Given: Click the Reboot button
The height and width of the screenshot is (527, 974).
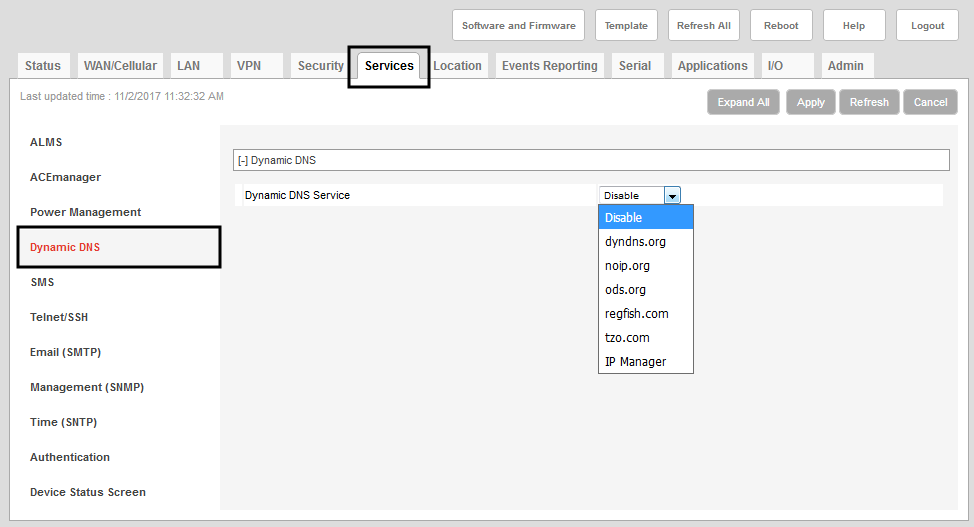Looking at the screenshot, I should coord(781,26).
